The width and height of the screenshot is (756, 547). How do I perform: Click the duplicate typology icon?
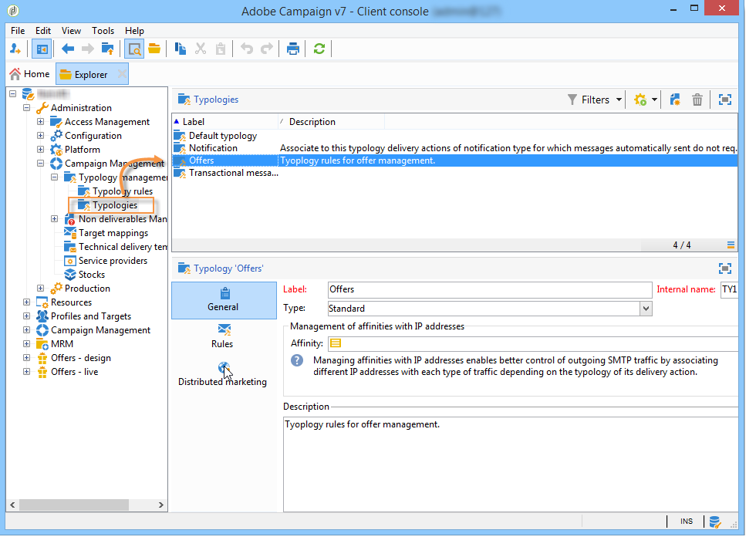(675, 100)
